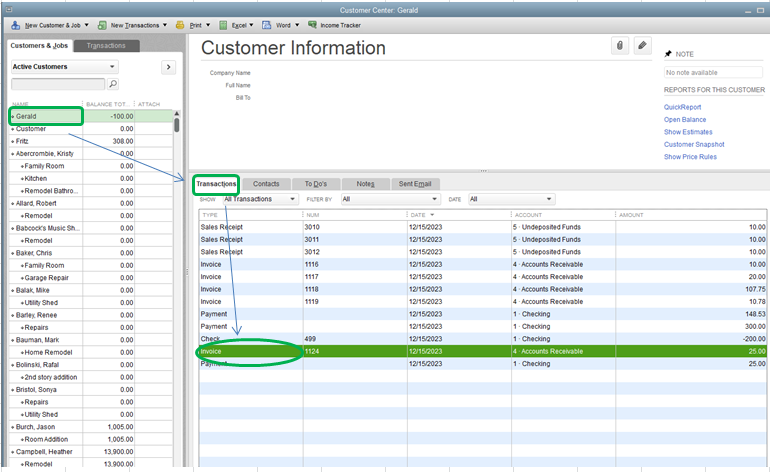Click the Excel icon in toolbar
This screenshot has width=770, height=472.
coord(223,25)
